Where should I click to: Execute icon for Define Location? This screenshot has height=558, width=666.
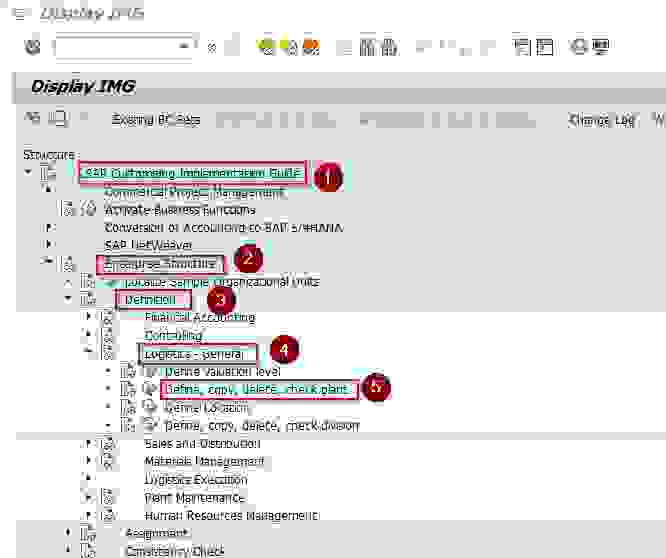coord(149,406)
